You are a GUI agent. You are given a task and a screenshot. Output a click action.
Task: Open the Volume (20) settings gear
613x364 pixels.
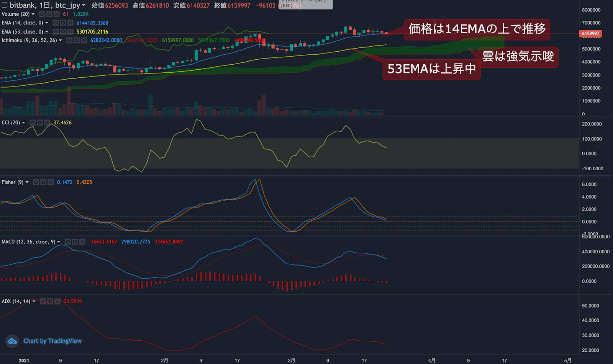[x=49, y=14]
